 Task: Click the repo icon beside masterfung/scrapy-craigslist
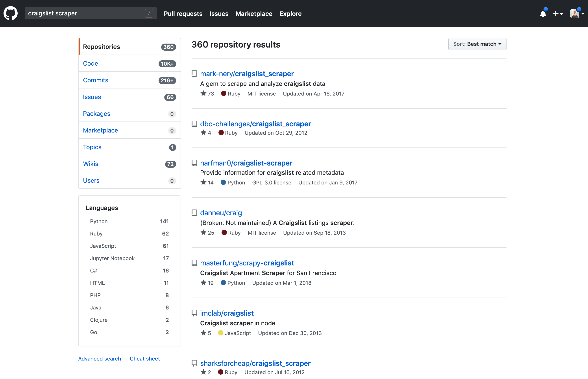(194, 263)
